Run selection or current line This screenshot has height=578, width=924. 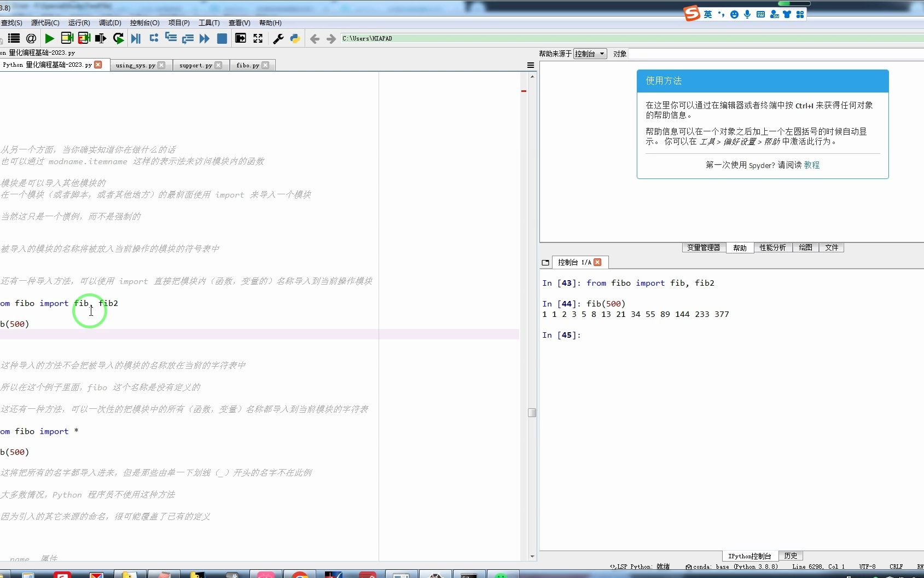pos(101,38)
